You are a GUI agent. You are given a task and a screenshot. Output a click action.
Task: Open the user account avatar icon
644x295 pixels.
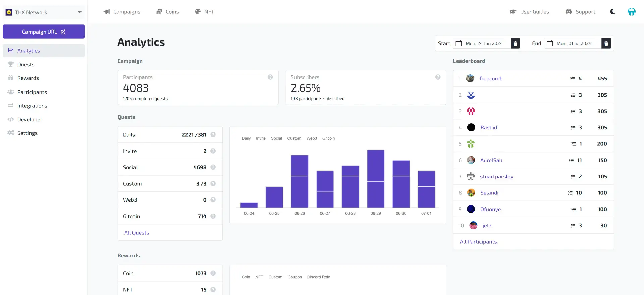click(631, 12)
